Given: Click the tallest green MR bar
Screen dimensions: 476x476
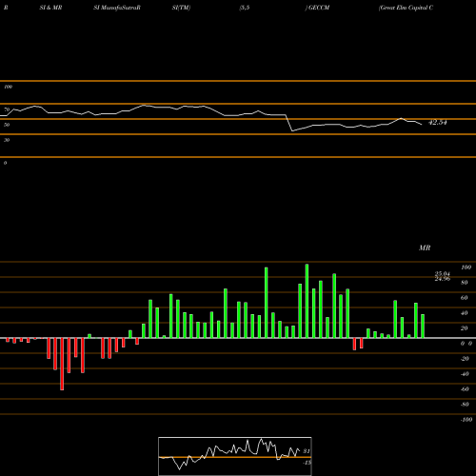Looking at the screenshot, I should click(307, 301).
